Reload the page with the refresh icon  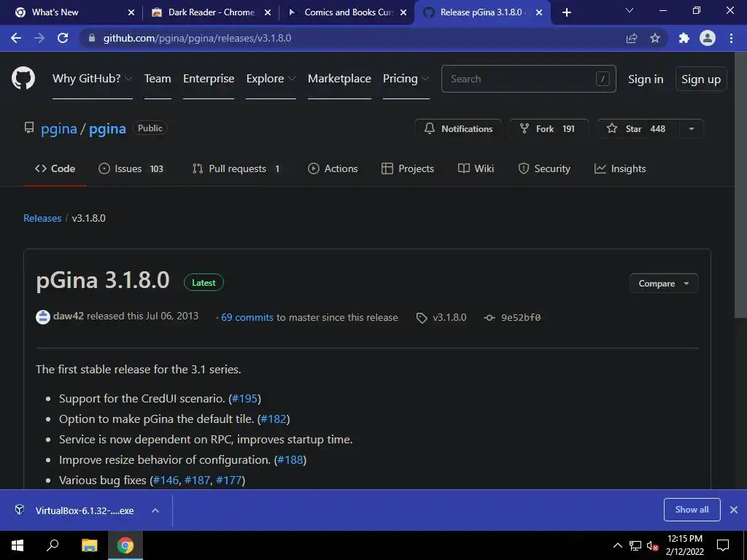pyautogui.click(x=63, y=38)
